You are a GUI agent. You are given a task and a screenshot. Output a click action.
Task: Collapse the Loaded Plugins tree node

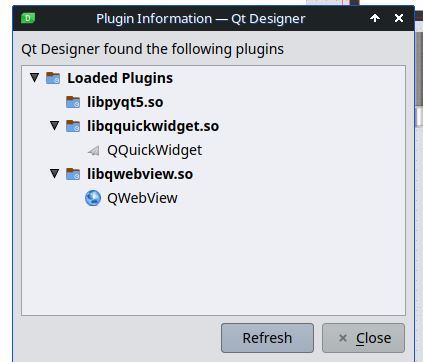[34, 78]
